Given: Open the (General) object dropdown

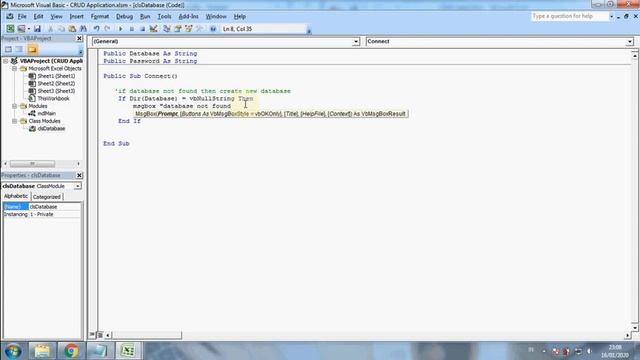Looking at the screenshot, I should (x=356, y=42).
